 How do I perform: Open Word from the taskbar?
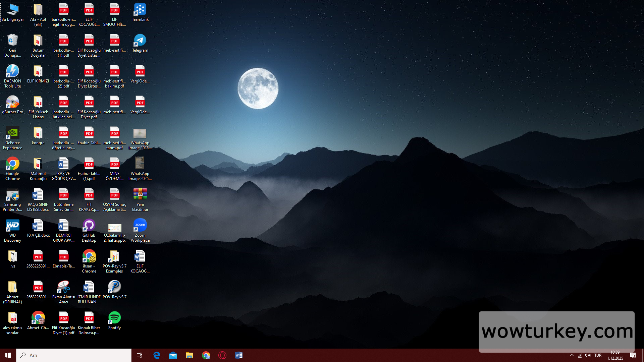(239, 355)
